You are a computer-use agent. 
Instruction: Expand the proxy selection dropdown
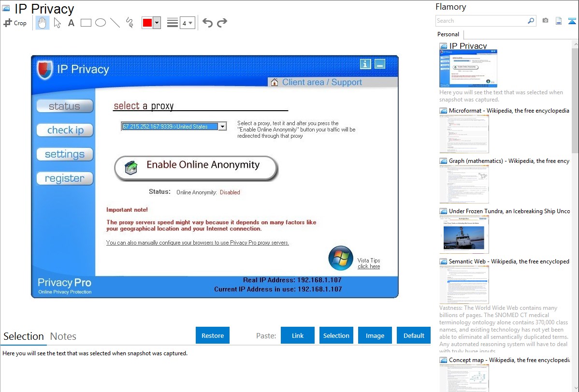tap(222, 126)
